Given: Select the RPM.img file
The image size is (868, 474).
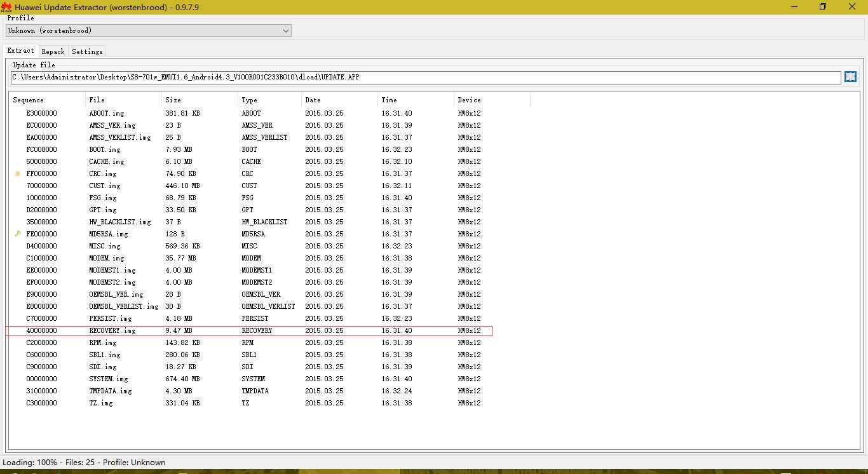Looking at the screenshot, I should (x=103, y=342).
